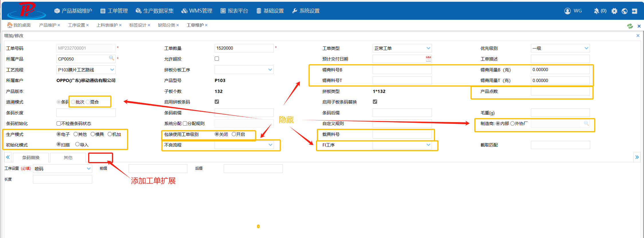This screenshot has width=644, height=238.
Task: Click the globe language icon
Action: pyautogui.click(x=625, y=11)
